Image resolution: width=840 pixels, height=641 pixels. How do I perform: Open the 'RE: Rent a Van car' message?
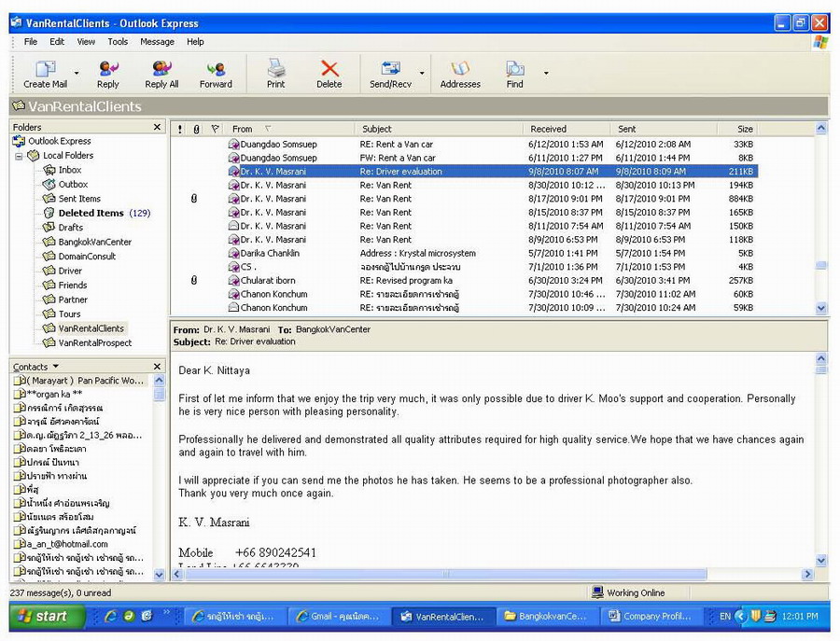tap(464, 145)
